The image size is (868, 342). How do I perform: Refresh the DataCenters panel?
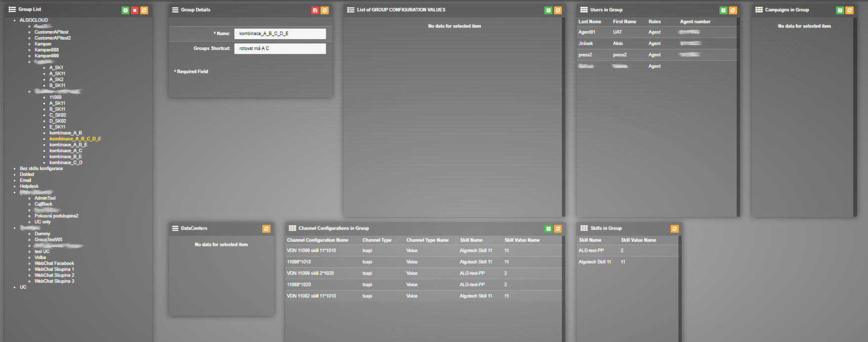point(266,229)
